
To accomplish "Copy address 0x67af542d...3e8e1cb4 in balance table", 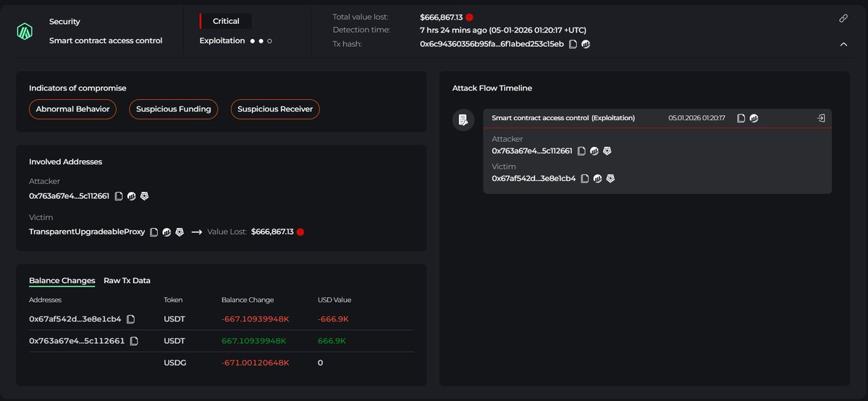I will pyautogui.click(x=131, y=319).
